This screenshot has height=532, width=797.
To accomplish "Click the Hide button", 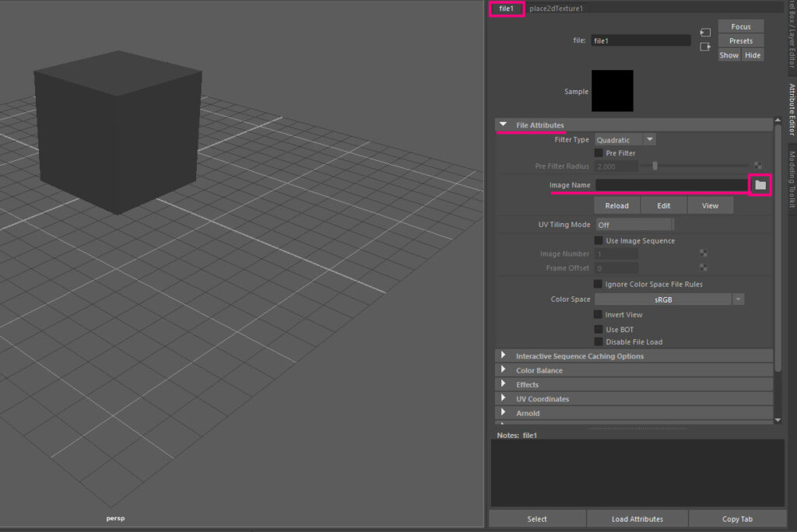I will pyautogui.click(x=753, y=55).
